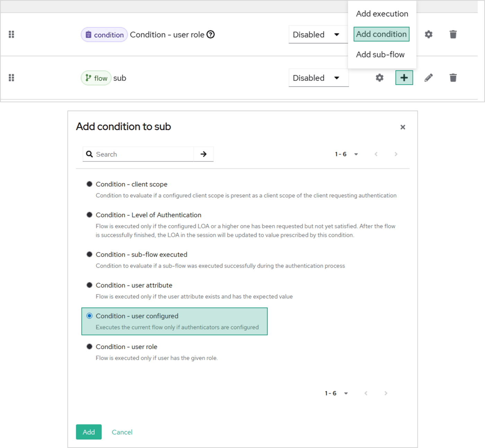Screen dimensions: 485x448
Task: Click the plus icon on sub flow row
Action: [404, 78]
